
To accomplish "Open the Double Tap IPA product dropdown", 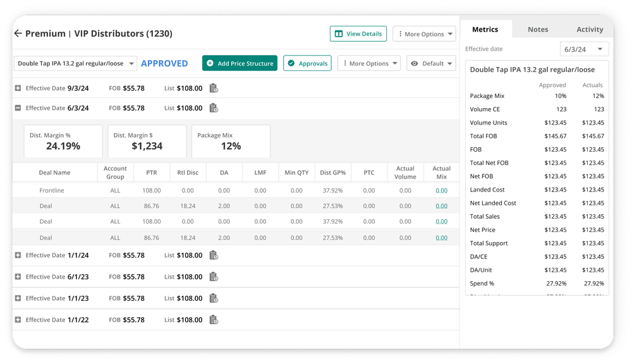I will click(x=131, y=63).
